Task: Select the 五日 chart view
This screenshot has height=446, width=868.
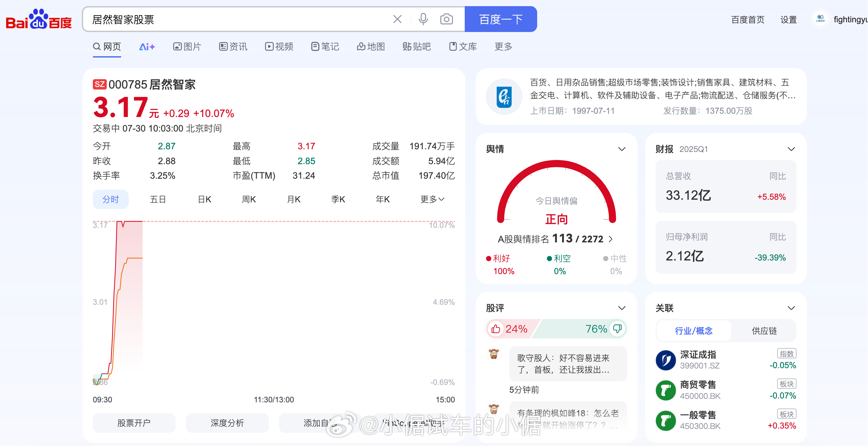Action: click(158, 199)
